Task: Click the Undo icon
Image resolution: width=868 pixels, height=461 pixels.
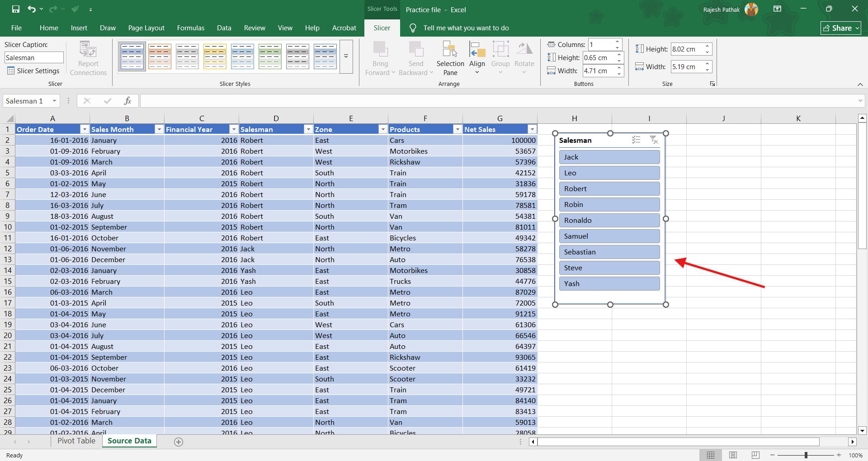Action: pyautogui.click(x=31, y=9)
